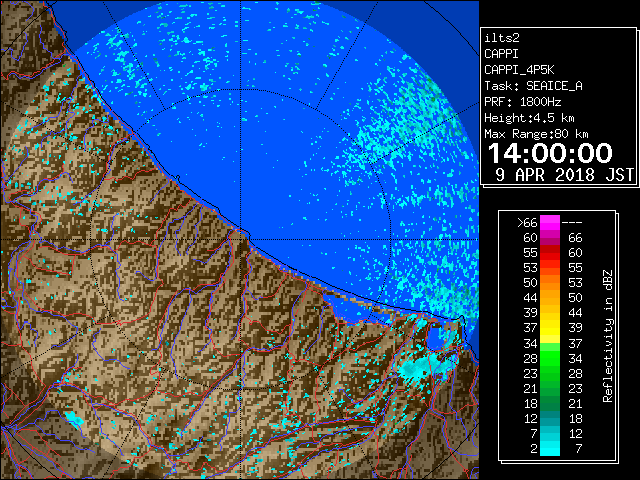The width and height of the screenshot is (640, 480).
Task: Click the dark green 18–21 dBZ band
Action: pos(550,403)
